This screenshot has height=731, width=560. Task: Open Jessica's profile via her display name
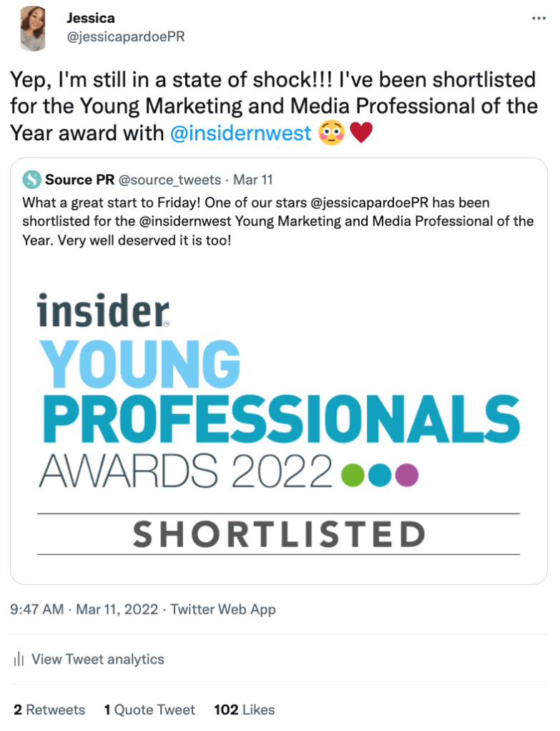click(92, 18)
